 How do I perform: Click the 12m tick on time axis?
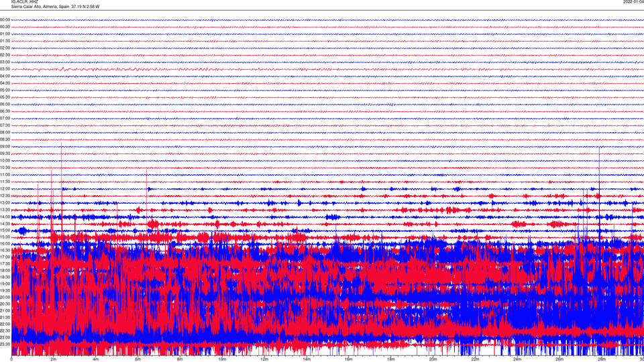coord(264,359)
